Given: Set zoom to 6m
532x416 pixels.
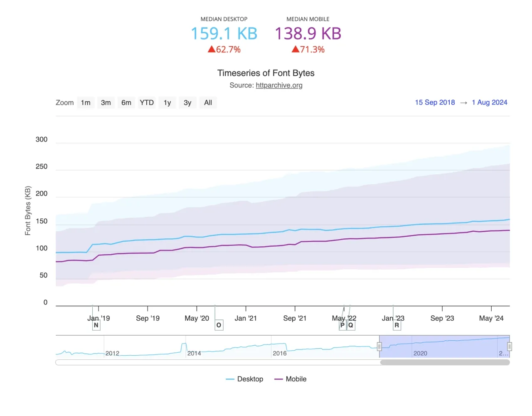Looking at the screenshot, I should coord(126,103).
